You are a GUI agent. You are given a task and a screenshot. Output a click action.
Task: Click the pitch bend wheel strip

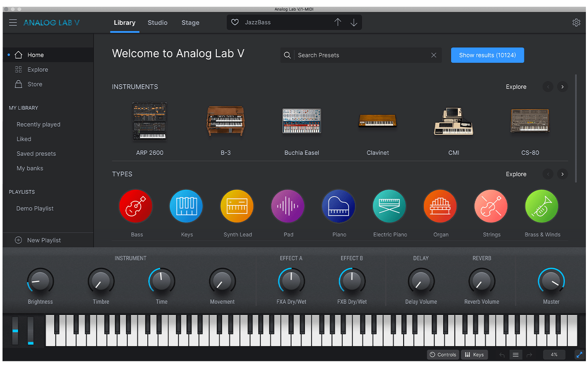[15, 331]
